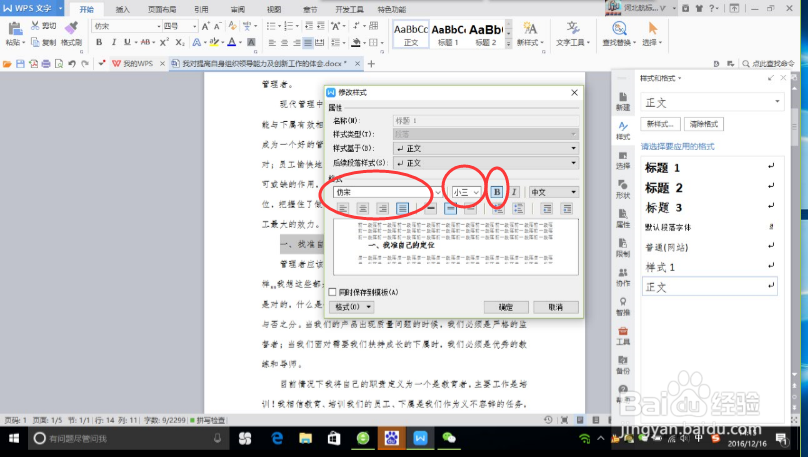The image size is (808, 457).
Task: Switch to the Insert (插入) ribbon tab
Action: point(123,9)
